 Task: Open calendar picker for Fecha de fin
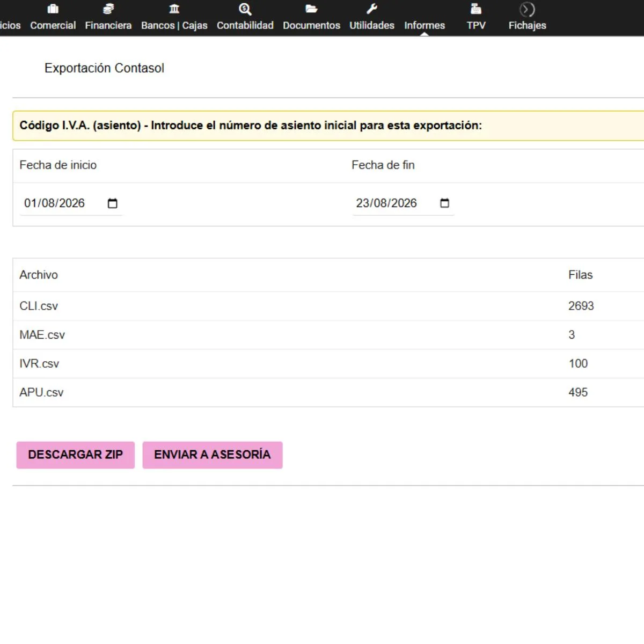(x=444, y=203)
